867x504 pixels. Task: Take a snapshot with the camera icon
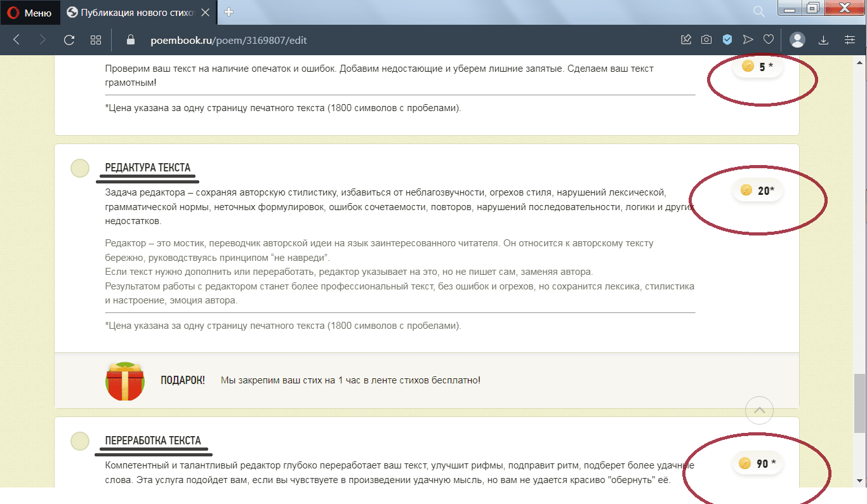[x=706, y=40]
